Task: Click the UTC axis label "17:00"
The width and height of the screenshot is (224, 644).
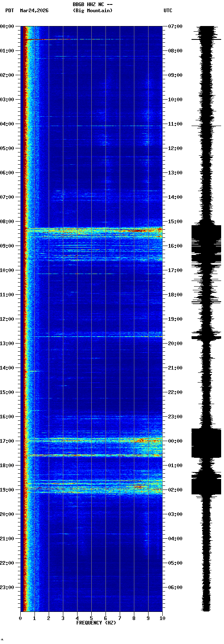Action: coord(175,270)
